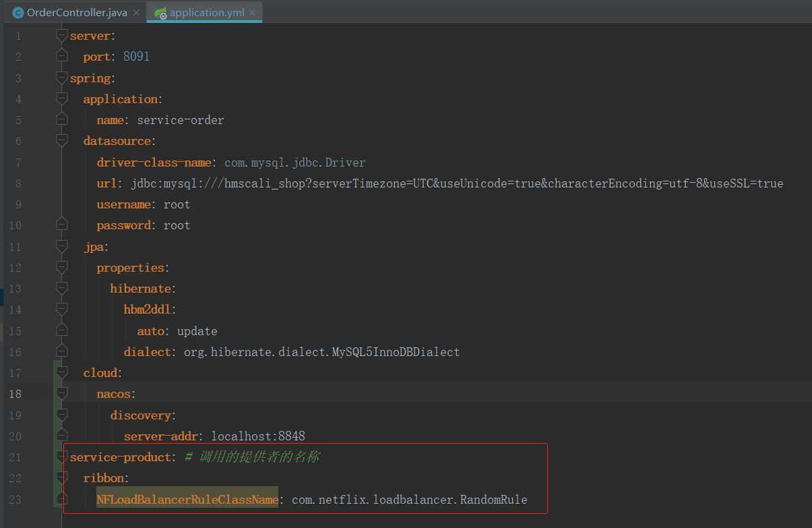Fold the hibernate block
Viewport: 812px width, 528px height.
pos(62,289)
